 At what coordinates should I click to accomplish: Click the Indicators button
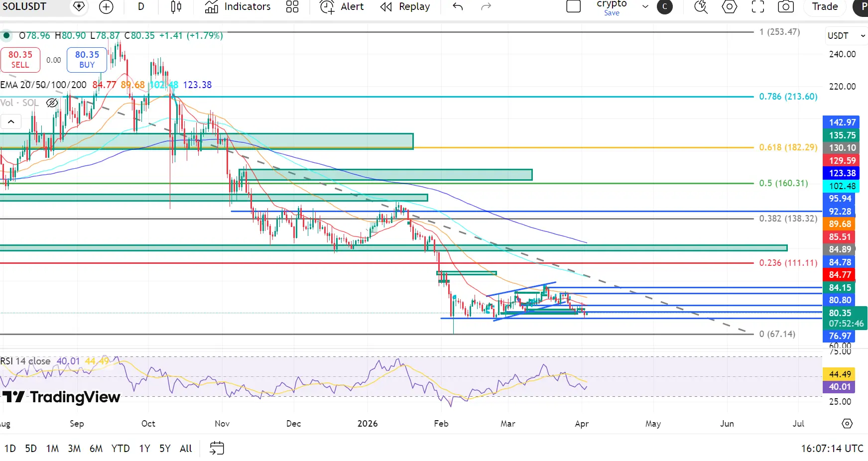coord(238,7)
